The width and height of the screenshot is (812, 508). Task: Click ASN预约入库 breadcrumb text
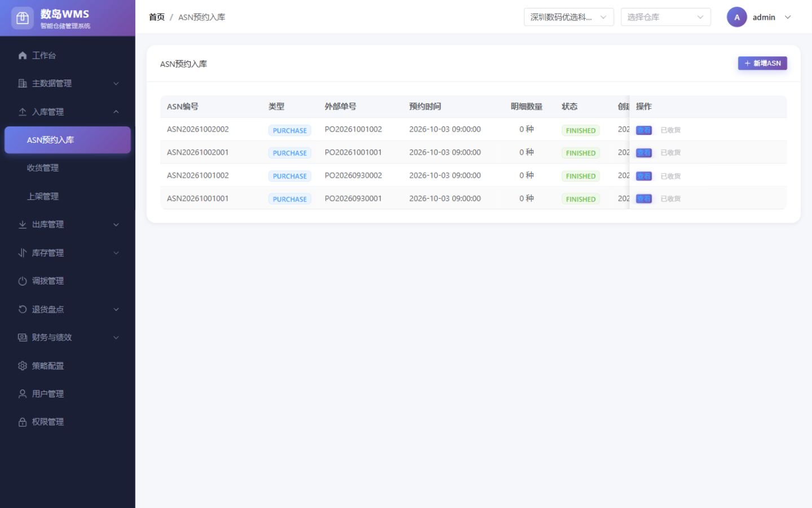point(202,17)
